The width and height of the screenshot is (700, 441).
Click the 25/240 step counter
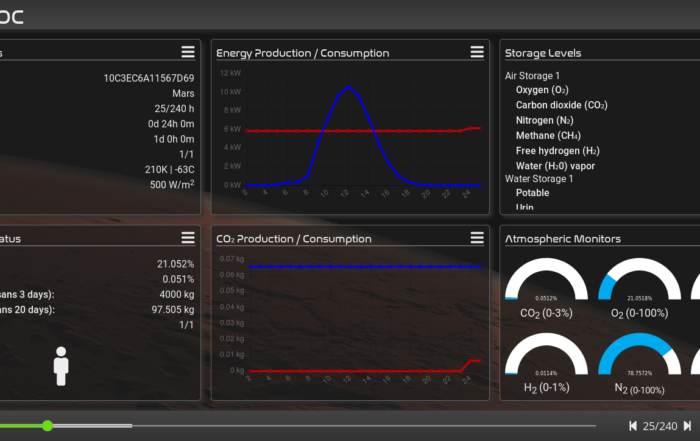[x=660, y=426]
